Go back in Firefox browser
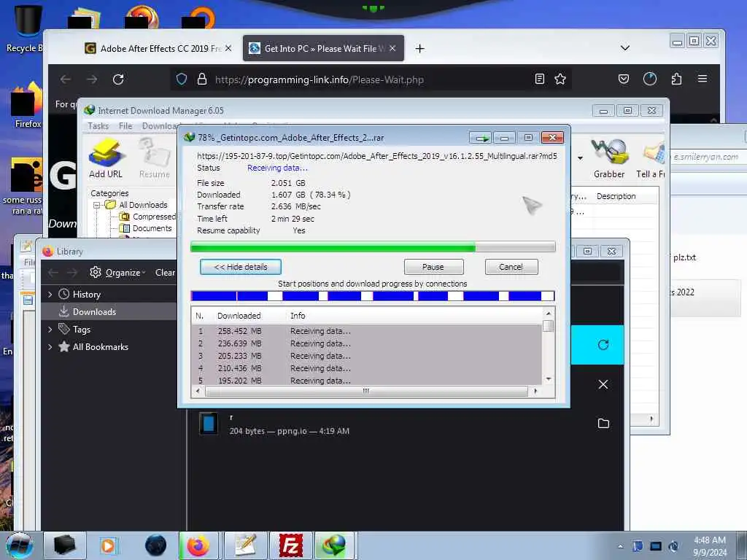Viewport: 747px width, 560px height. pyautogui.click(x=65, y=79)
